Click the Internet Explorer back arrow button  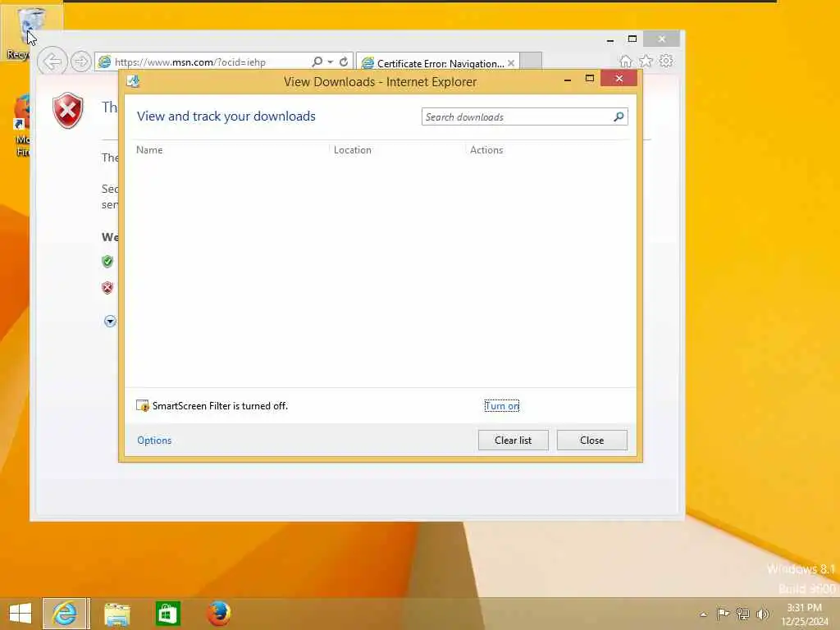(52, 62)
